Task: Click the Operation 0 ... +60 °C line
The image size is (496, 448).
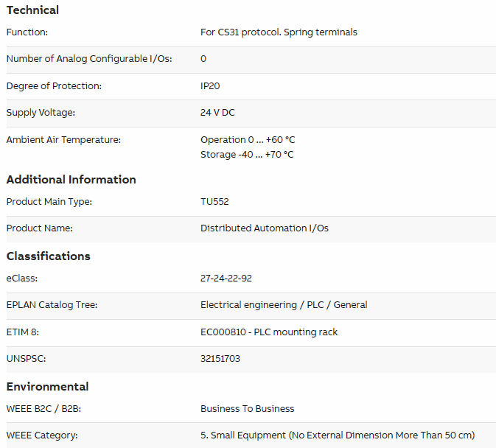Action: (248, 140)
